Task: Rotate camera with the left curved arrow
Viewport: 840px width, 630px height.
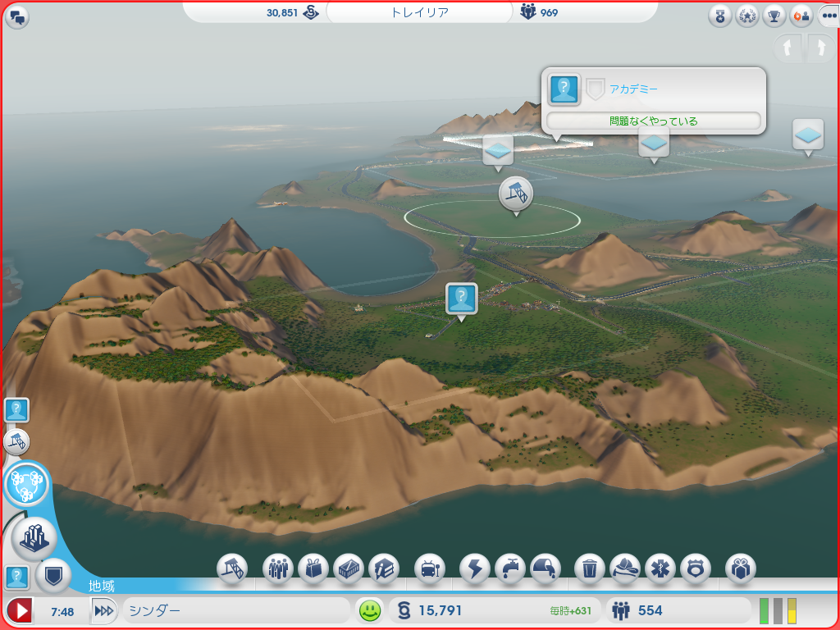Action: click(x=787, y=48)
